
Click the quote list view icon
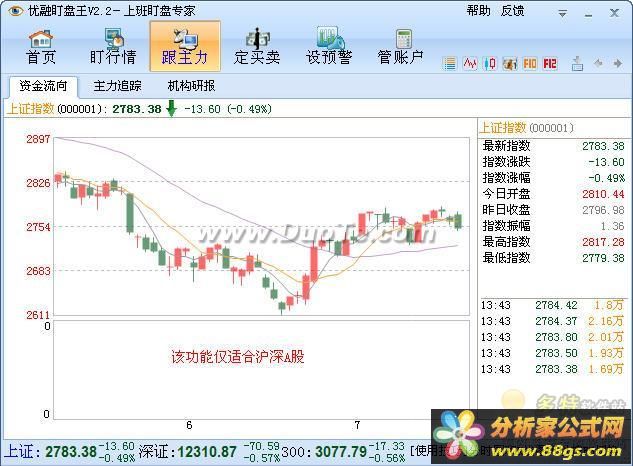449,63
